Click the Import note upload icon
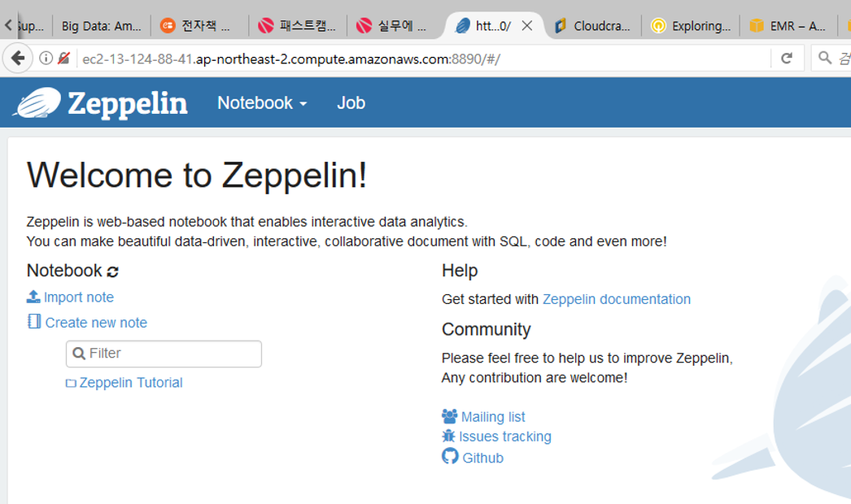Screen dimensions: 851x504 pyautogui.click(x=33, y=296)
